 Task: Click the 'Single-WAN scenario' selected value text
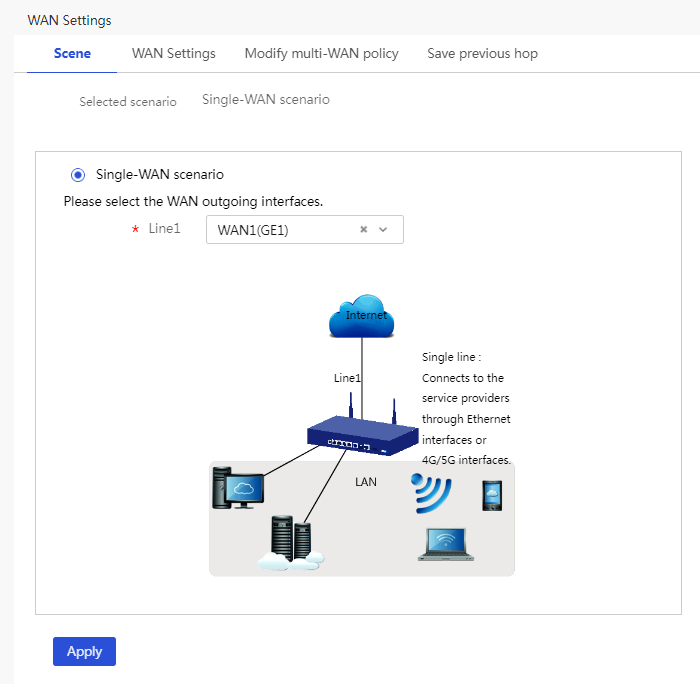(x=266, y=100)
